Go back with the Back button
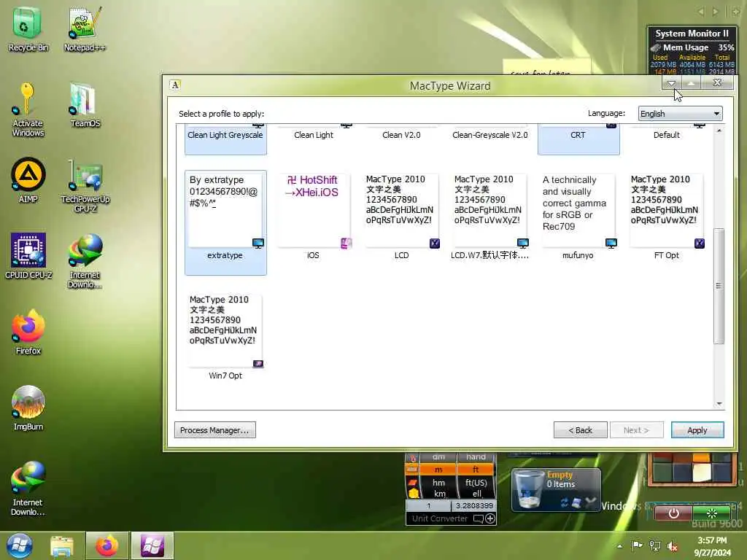 [x=580, y=430]
